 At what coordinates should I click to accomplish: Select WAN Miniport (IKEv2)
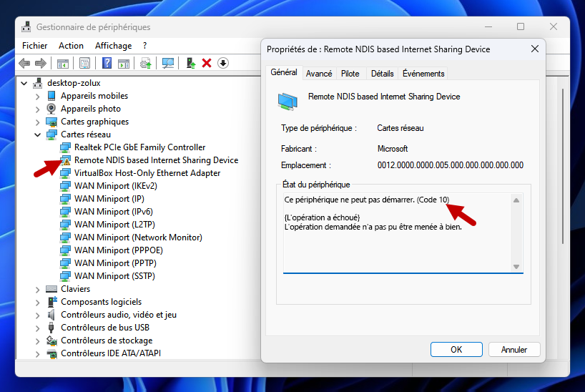point(116,186)
